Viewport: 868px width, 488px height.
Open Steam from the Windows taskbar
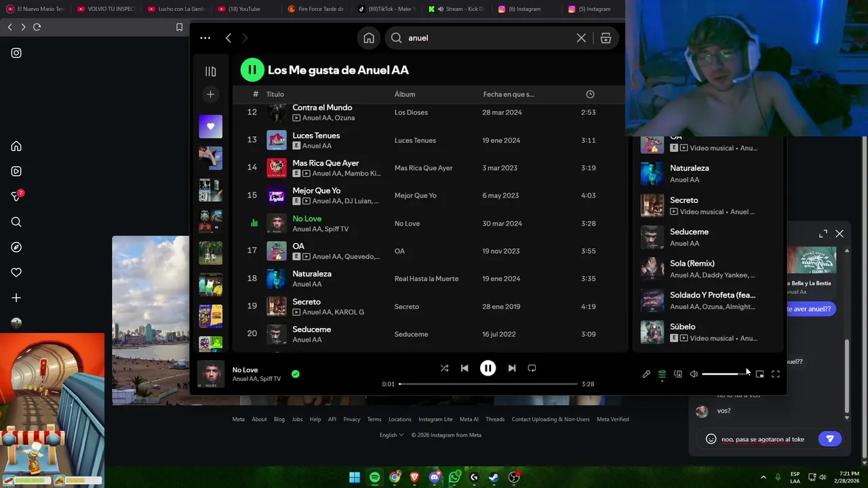click(x=494, y=477)
